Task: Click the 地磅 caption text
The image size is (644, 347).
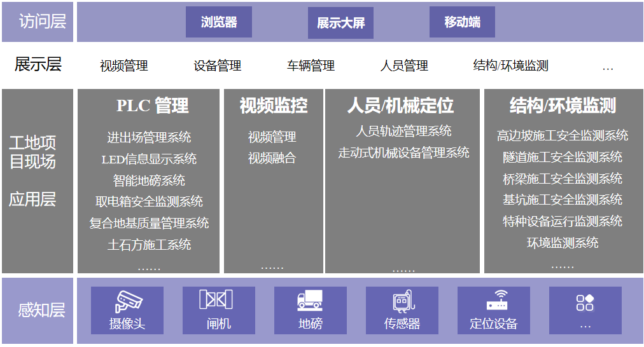Action: pos(310,324)
